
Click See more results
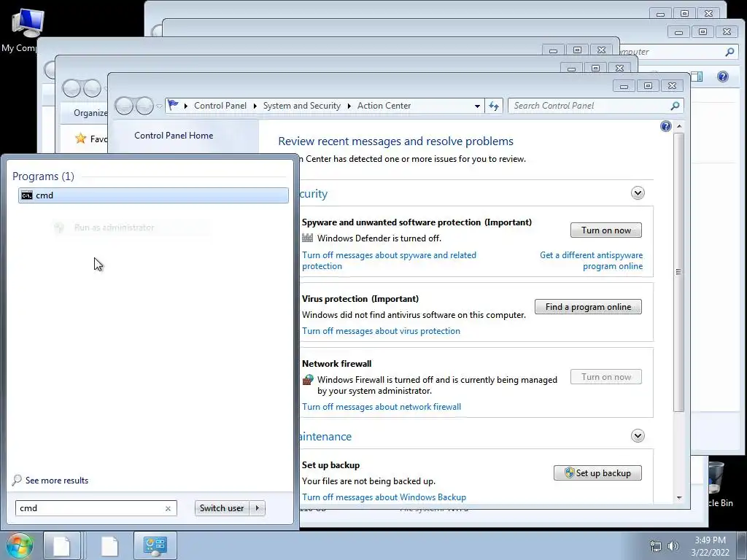(x=57, y=481)
